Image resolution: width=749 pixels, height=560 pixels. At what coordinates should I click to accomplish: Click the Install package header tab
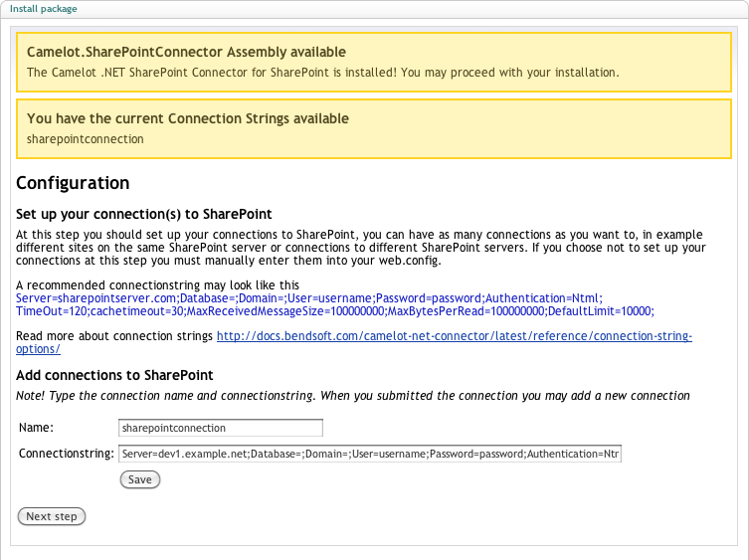(44, 9)
